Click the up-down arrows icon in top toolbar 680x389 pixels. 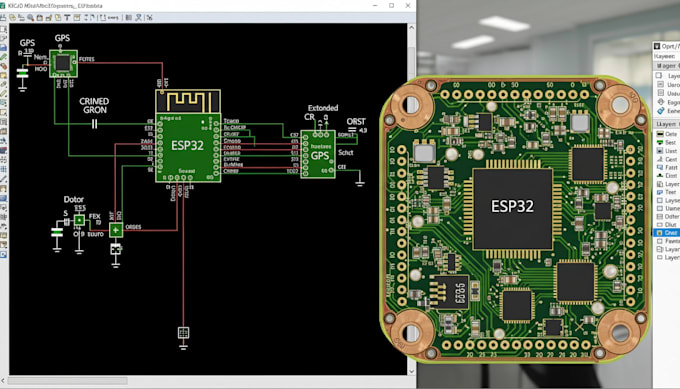[x=86, y=17]
